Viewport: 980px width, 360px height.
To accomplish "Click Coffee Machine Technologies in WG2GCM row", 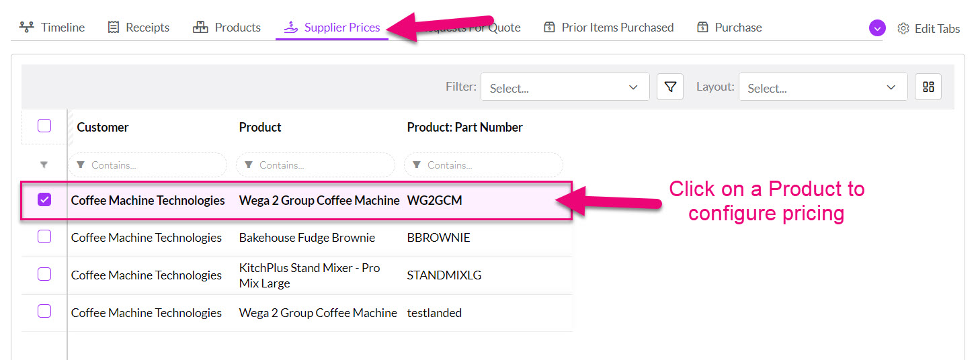I will tap(148, 200).
